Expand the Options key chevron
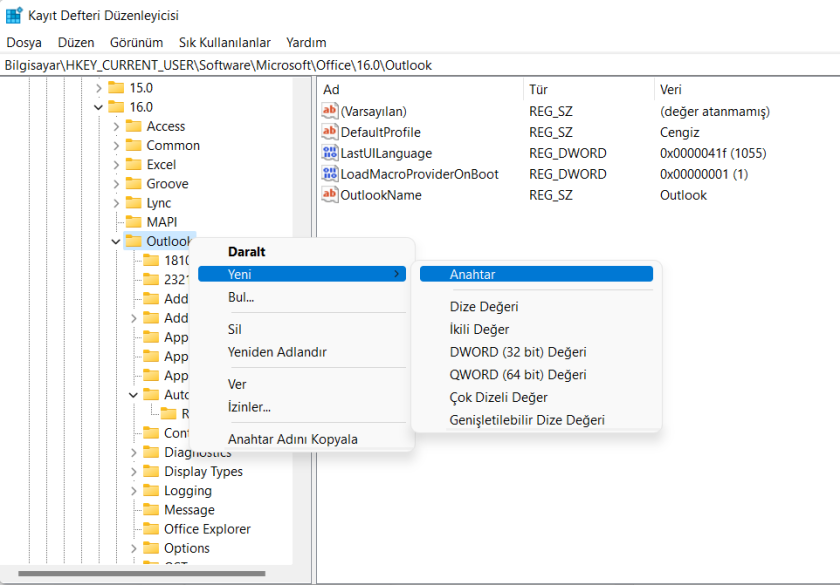 pyautogui.click(x=133, y=548)
